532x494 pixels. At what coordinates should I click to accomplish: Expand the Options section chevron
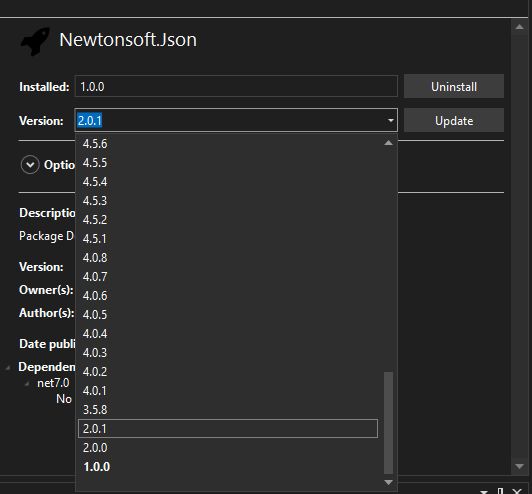pyautogui.click(x=30, y=165)
